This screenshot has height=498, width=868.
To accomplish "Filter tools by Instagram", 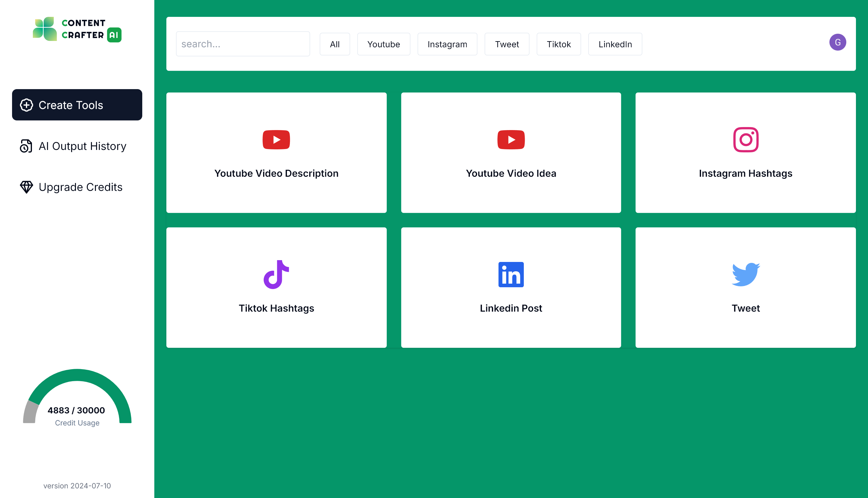I will coord(447,44).
